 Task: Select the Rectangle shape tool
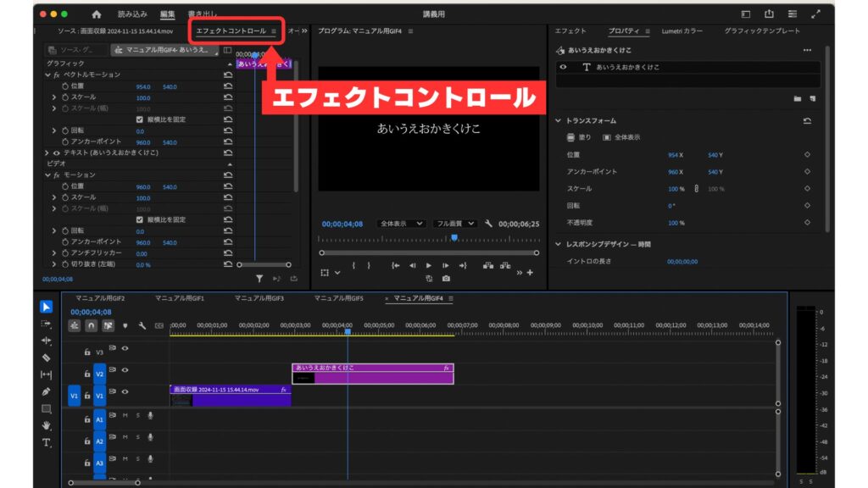click(x=47, y=409)
